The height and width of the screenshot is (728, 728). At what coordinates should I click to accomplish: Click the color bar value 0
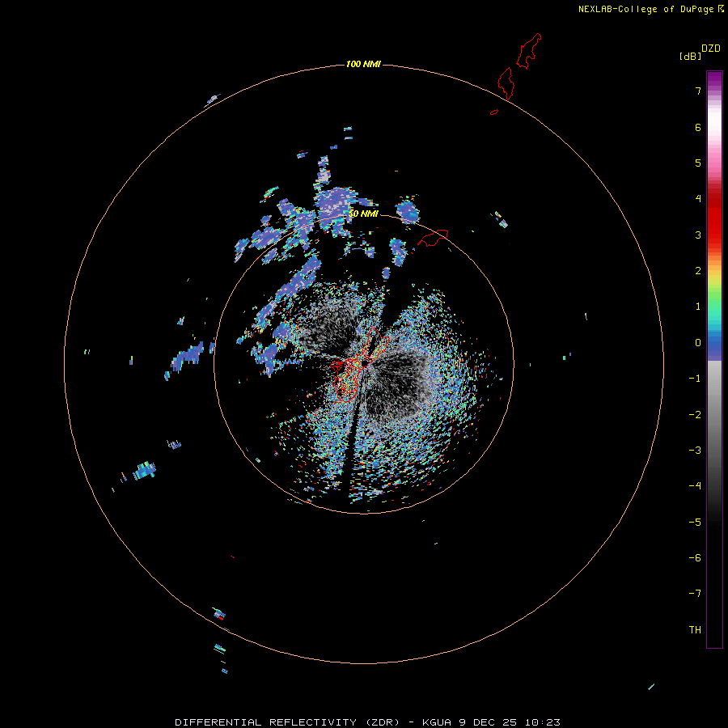click(x=698, y=343)
